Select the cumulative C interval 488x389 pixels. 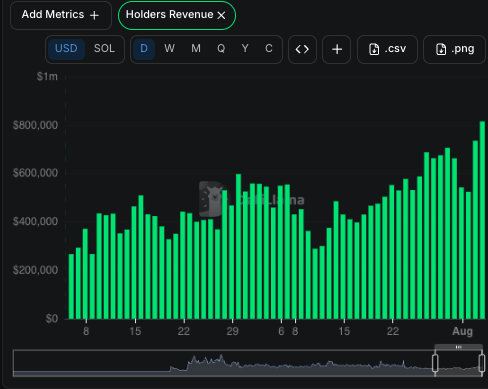click(x=269, y=49)
